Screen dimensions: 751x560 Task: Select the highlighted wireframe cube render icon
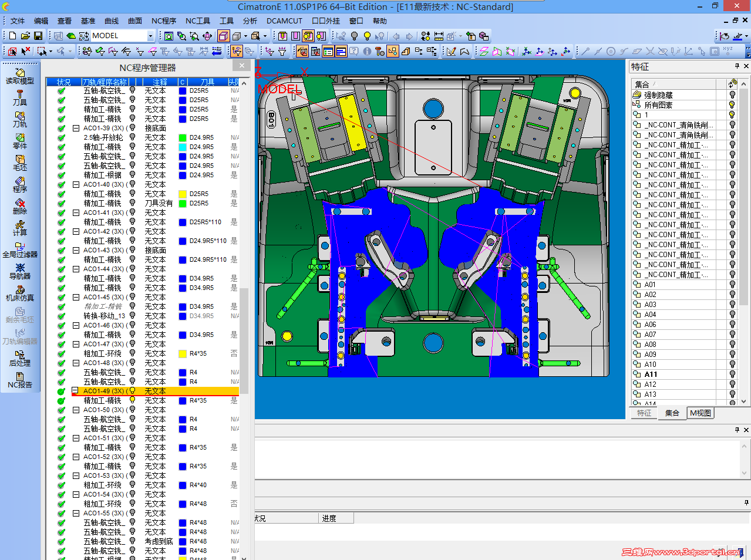tap(223, 36)
